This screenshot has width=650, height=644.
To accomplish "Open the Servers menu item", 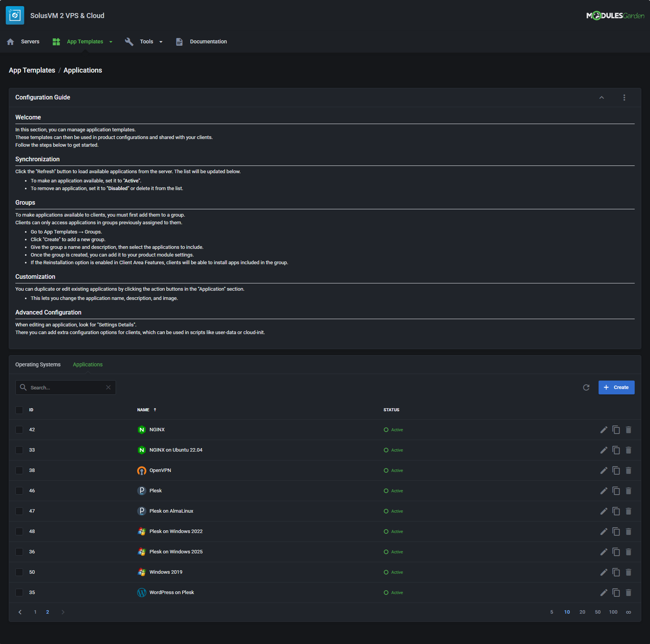I will (x=30, y=41).
